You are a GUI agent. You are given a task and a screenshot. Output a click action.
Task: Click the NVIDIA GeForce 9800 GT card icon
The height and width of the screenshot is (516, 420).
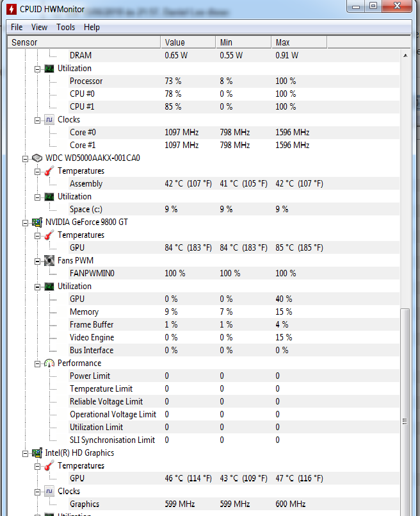pyautogui.click(x=37, y=222)
